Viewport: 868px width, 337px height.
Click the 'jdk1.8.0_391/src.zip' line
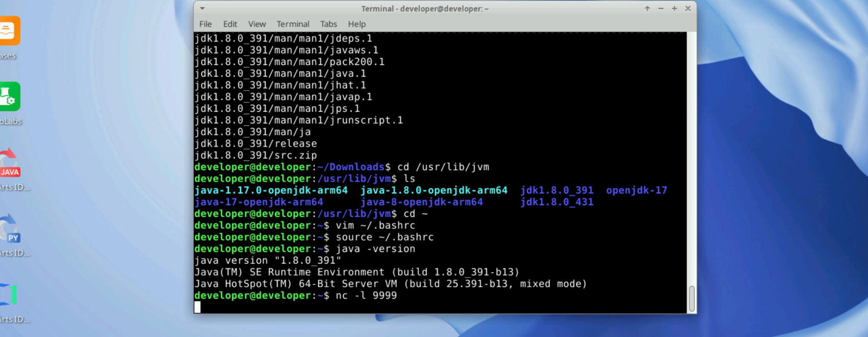[256, 155]
